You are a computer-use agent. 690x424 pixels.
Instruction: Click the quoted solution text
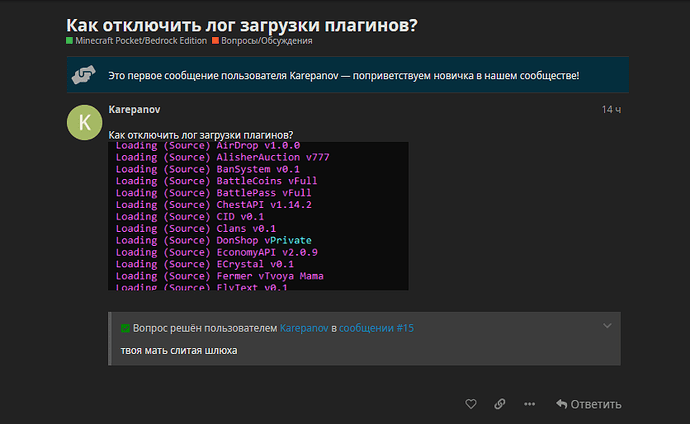coord(179,351)
